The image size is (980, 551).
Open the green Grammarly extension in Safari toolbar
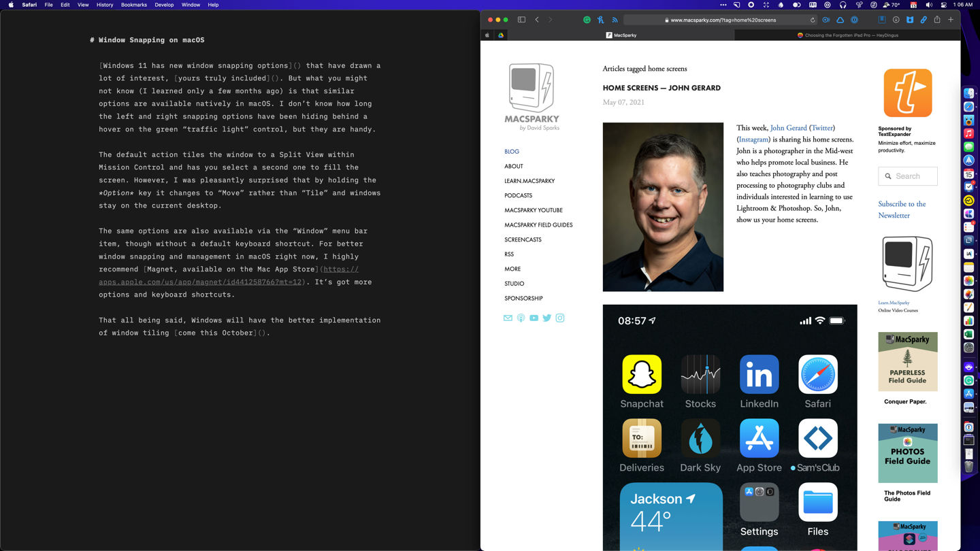click(x=587, y=20)
